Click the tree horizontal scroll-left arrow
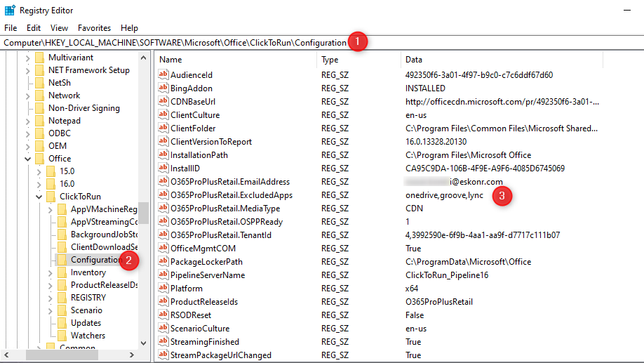Image resolution: width=644 pixels, height=363 pixels. pos(6,355)
